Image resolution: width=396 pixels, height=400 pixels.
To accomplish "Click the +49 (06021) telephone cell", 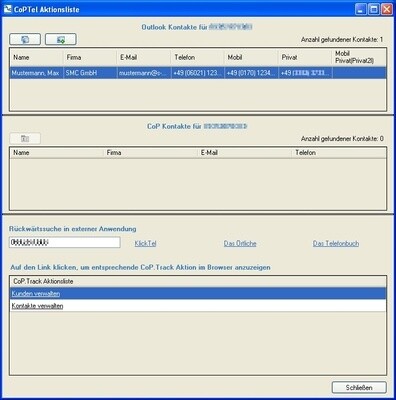I will (x=197, y=73).
